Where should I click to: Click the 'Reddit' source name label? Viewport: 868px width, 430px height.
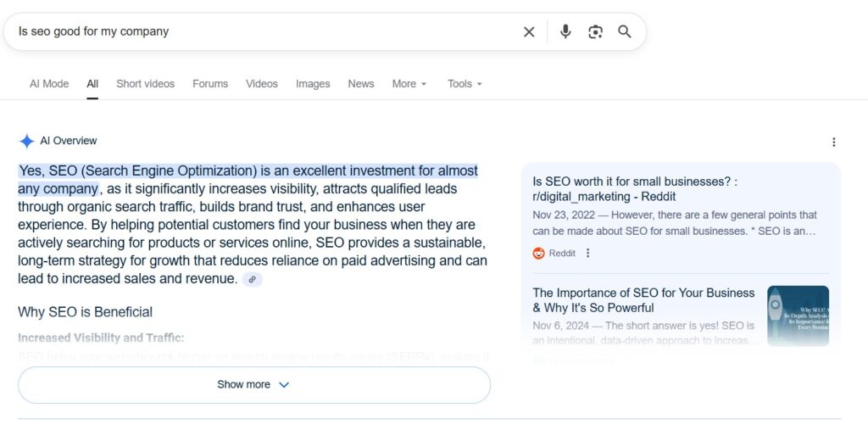tap(562, 254)
